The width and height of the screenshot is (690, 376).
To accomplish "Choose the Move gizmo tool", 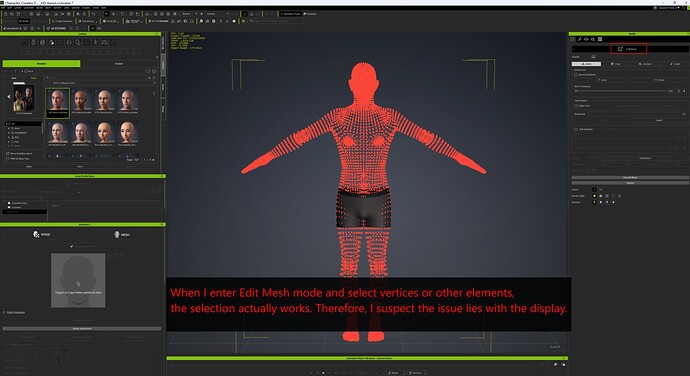I will click(114, 14).
